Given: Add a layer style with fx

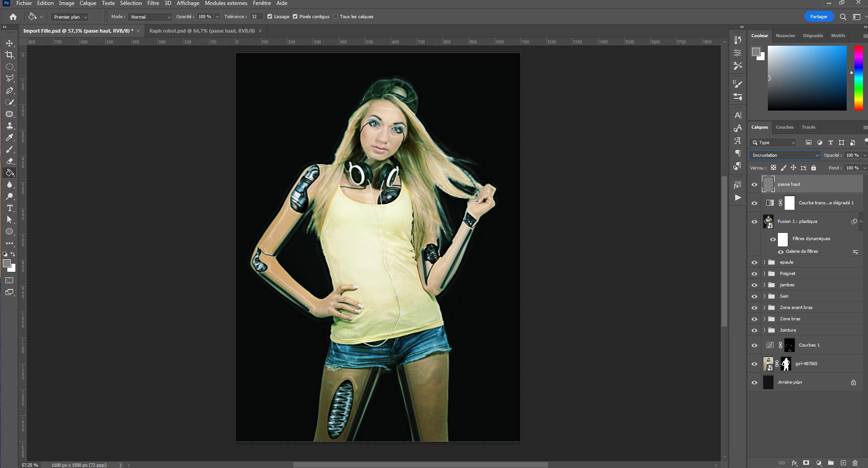Looking at the screenshot, I should [794, 463].
